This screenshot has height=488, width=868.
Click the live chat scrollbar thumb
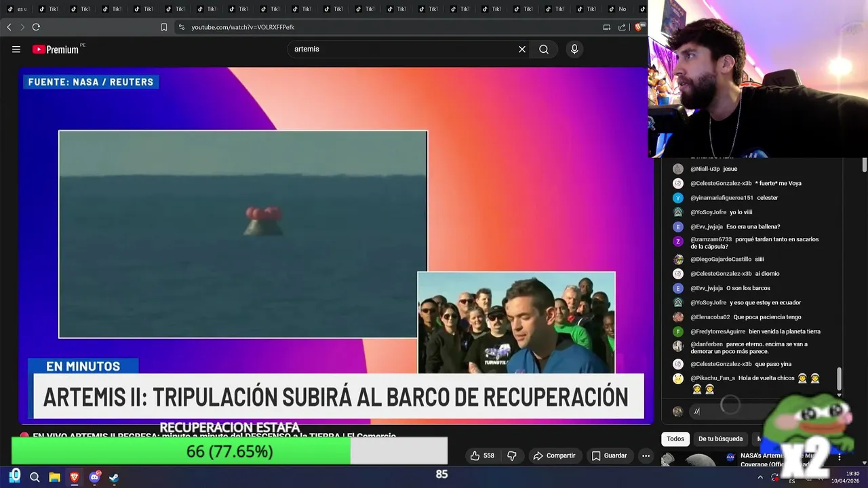pos(839,380)
